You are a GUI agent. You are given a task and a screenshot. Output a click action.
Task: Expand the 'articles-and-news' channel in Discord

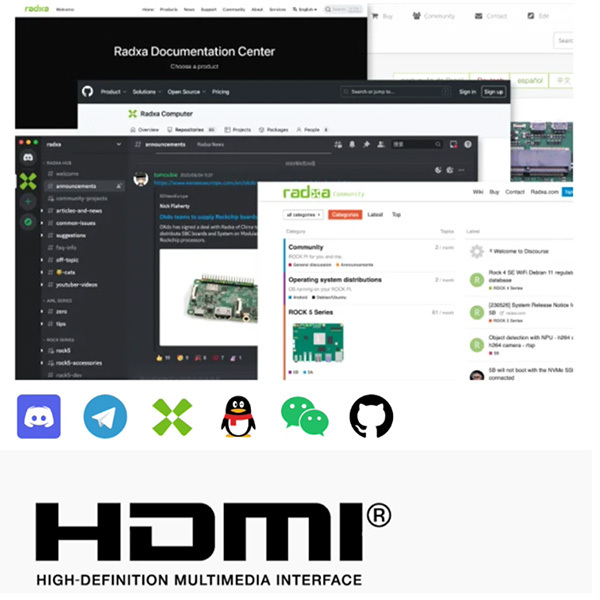click(80, 212)
